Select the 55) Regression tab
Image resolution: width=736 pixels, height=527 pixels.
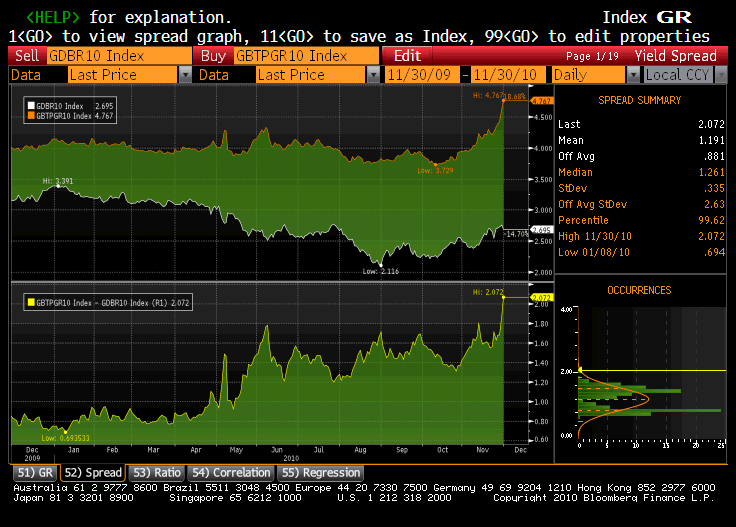point(320,472)
